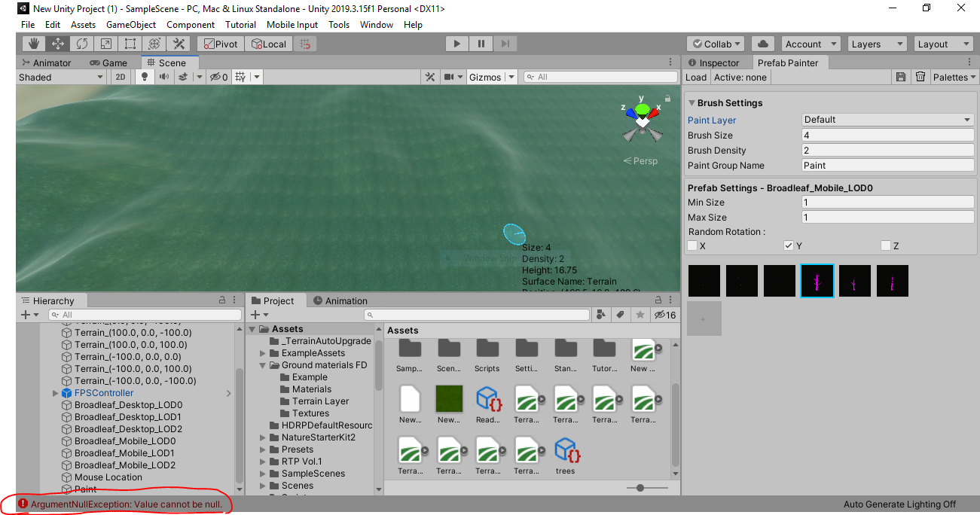Collapse the Ground materials FD folder
Image resolution: width=980 pixels, height=515 pixels.
coord(262,364)
